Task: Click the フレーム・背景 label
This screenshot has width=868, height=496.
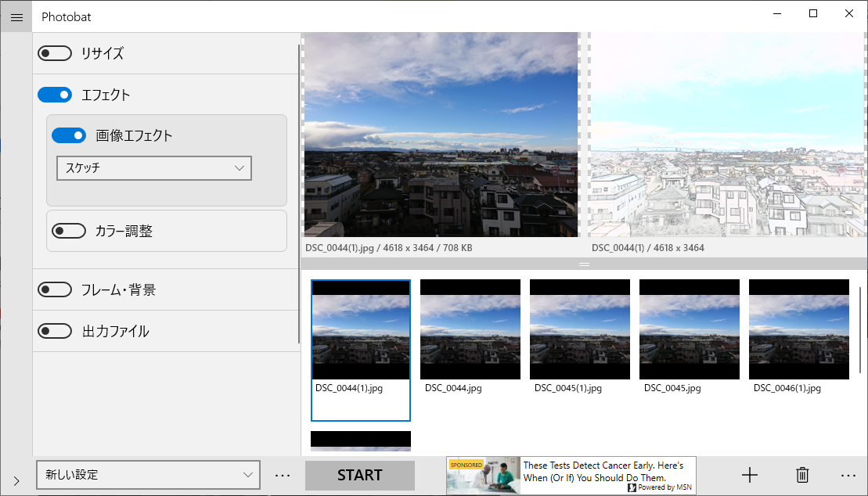Action: 118,289
